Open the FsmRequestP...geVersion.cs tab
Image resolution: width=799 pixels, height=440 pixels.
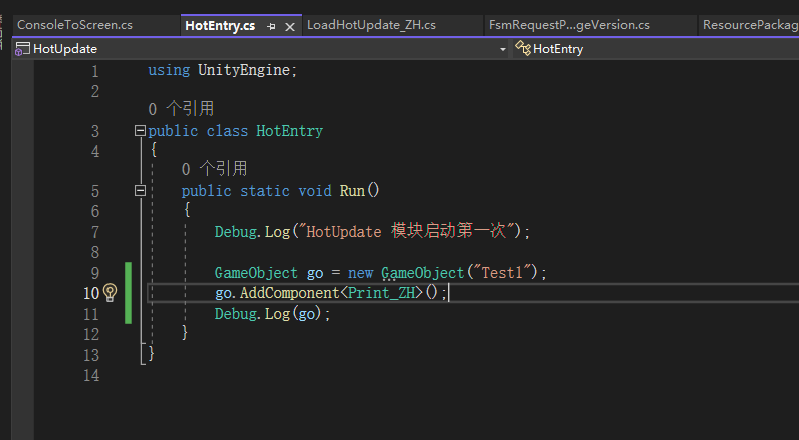569,25
